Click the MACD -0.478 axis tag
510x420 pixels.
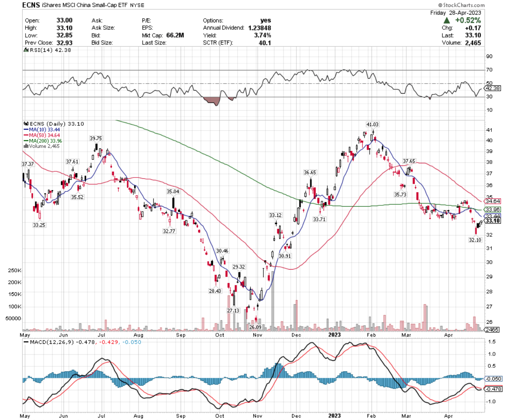click(493, 389)
